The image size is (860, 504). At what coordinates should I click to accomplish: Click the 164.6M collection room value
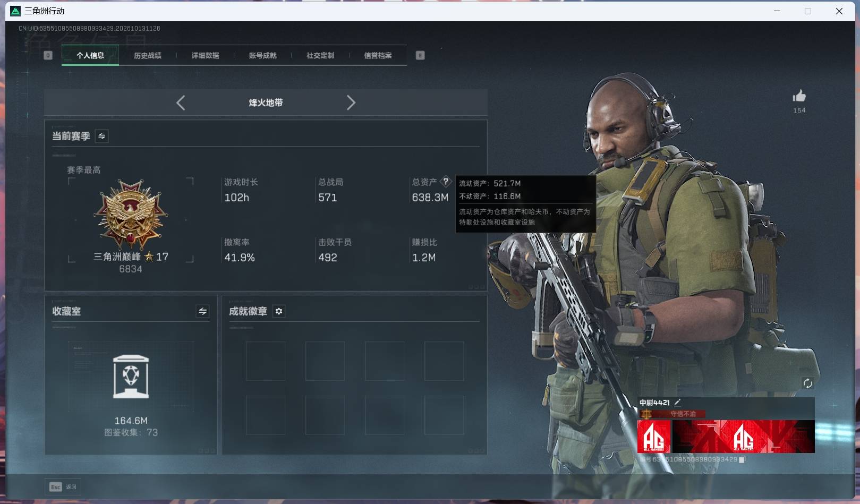131,421
